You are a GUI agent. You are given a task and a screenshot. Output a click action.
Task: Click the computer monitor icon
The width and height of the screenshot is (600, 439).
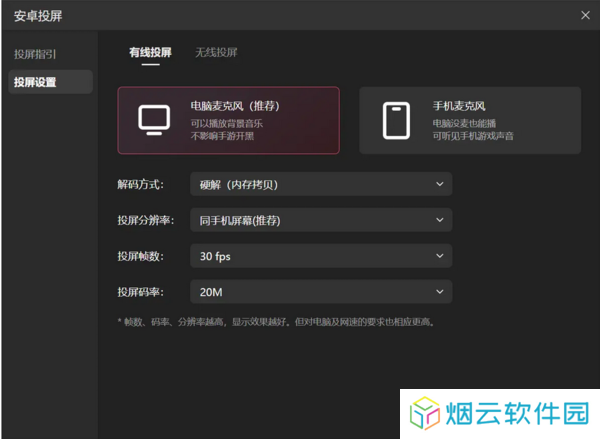pos(154,120)
